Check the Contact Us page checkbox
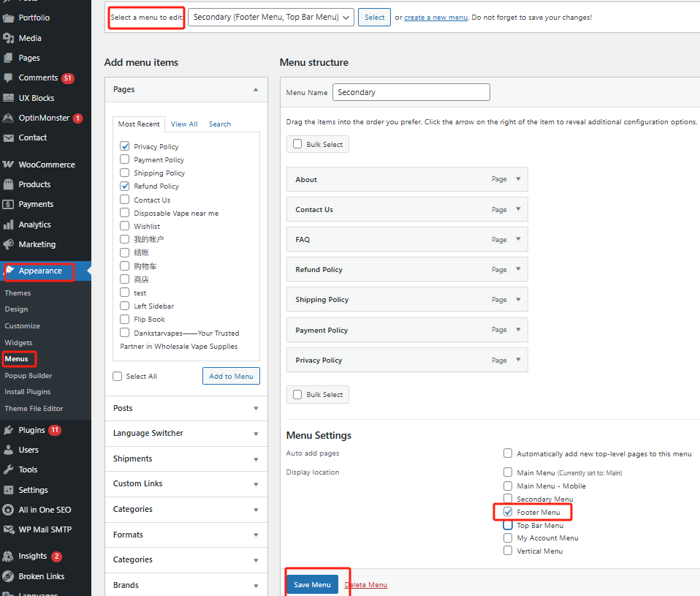 click(x=125, y=199)
